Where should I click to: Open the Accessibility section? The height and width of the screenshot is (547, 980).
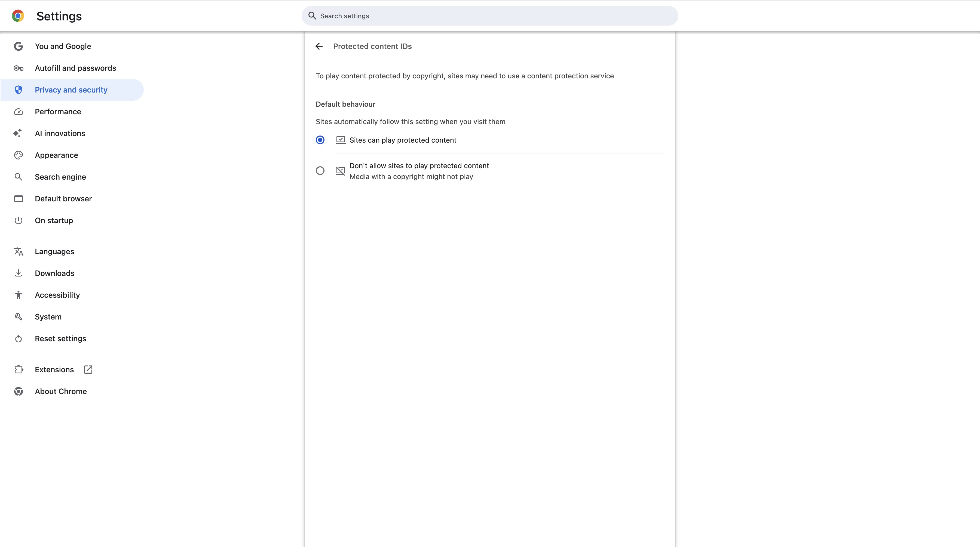(57, 295)
